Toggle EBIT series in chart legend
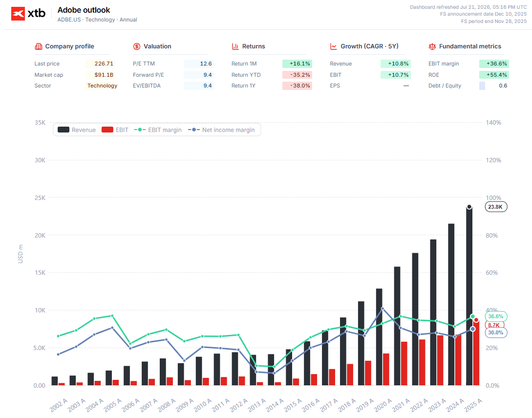Image resolution: width=532 pixels, height=418 pixels. (115, 130)
